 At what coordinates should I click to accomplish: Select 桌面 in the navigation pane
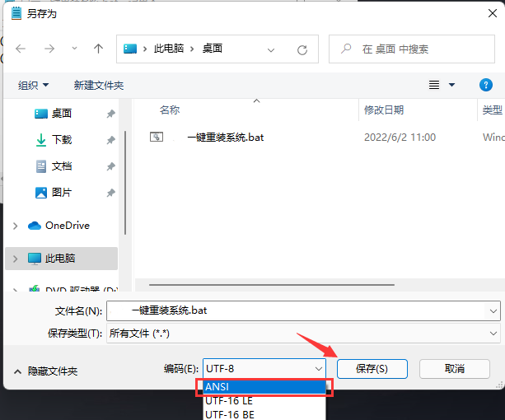tap(62, 114)
